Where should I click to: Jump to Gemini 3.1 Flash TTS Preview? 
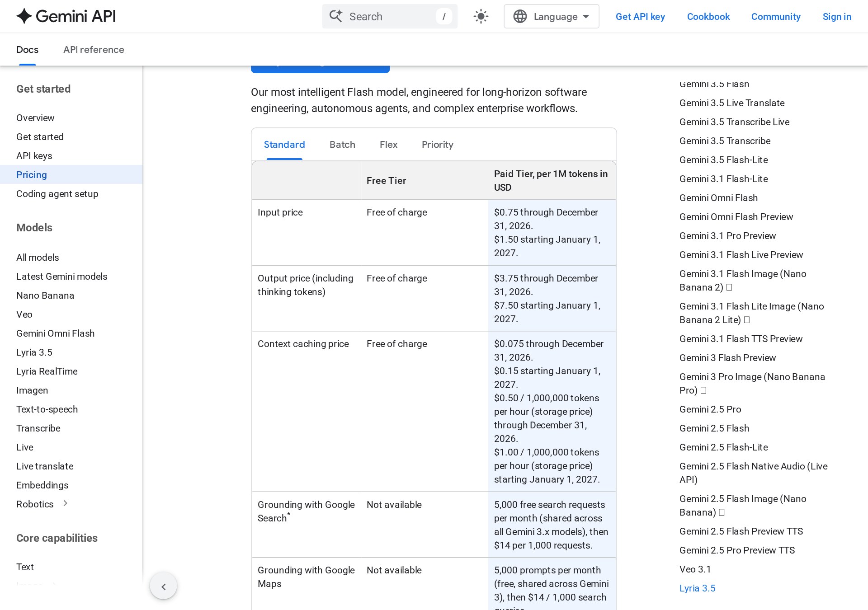pyautogui.click(x=741, y=339)
